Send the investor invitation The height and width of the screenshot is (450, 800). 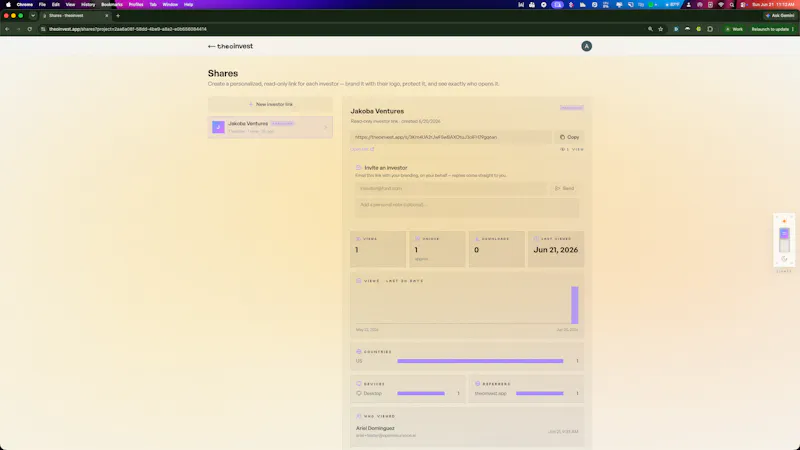click(565, 188)
